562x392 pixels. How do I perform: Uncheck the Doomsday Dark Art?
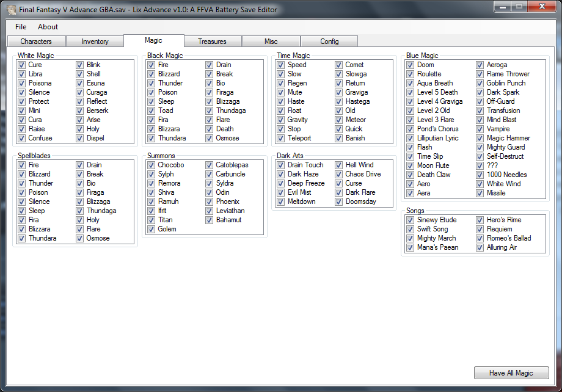338,201
